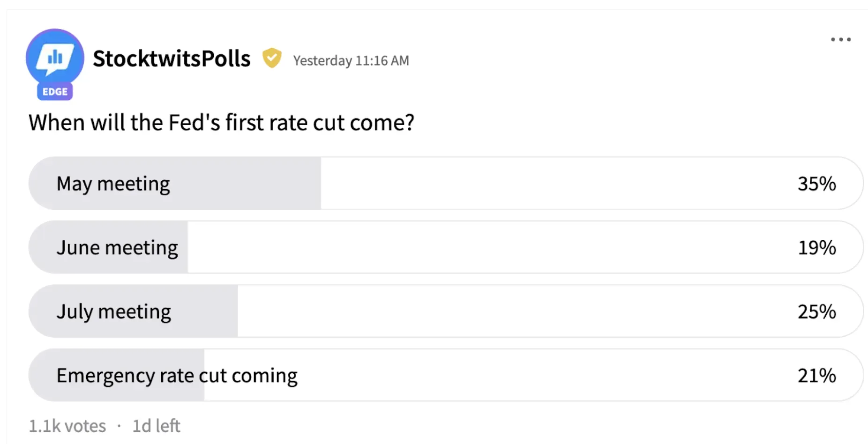Vote for the June meeting option
Screen dimensions: 868x444
pos(117,248)
